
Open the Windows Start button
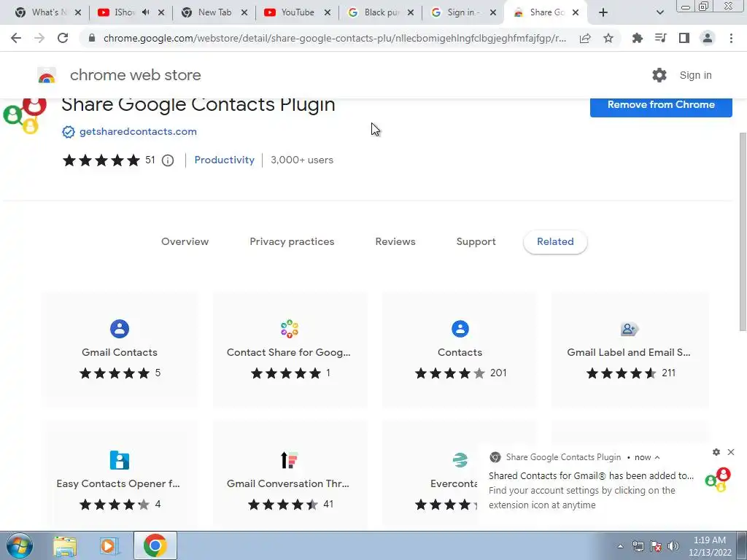tap(20, 545)
